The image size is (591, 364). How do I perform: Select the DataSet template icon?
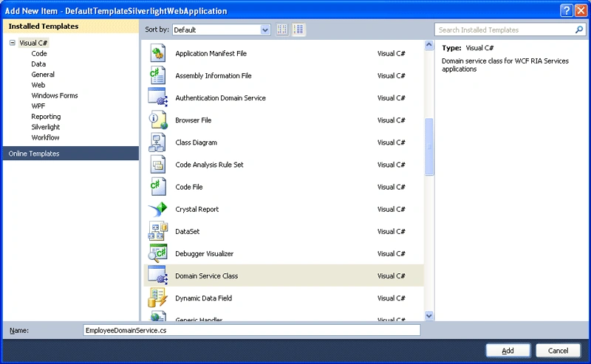(x=157, y=231)
